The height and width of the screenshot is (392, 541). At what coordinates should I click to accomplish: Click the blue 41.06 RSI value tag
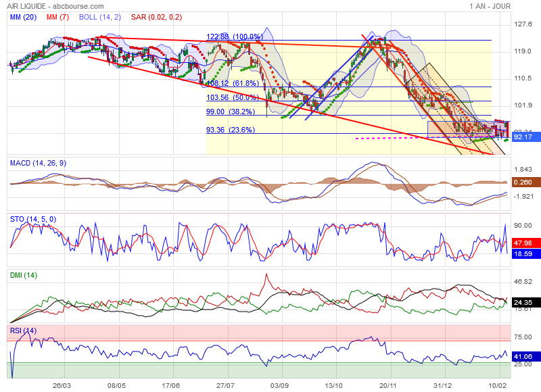[526, 356]
